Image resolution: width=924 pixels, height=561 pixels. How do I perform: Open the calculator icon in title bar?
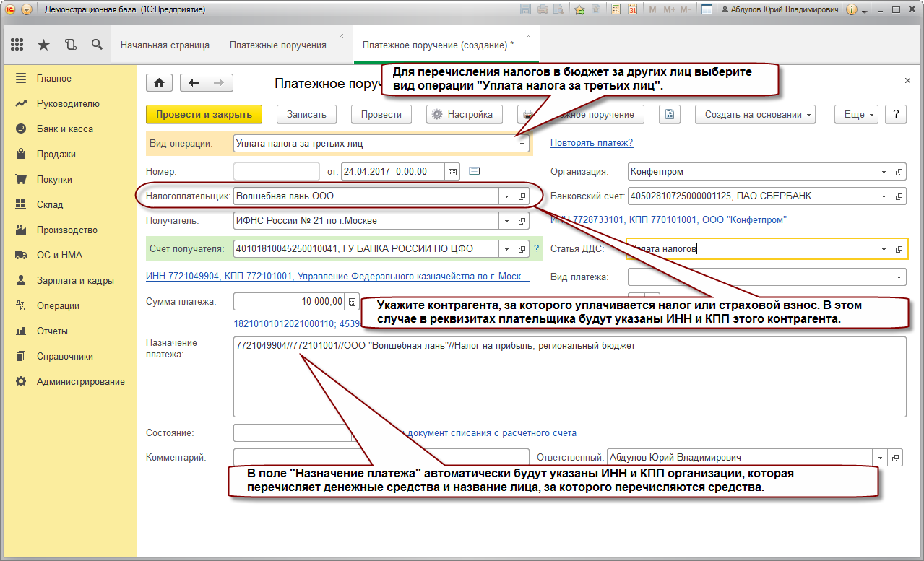click(x=616, y=10)
